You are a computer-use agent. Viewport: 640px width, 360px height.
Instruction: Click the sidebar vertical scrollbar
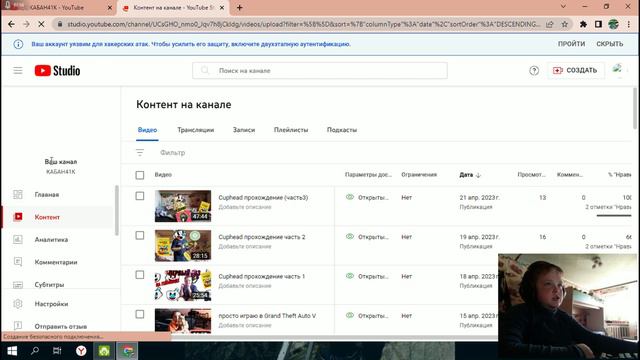click(x=117, y=210)
